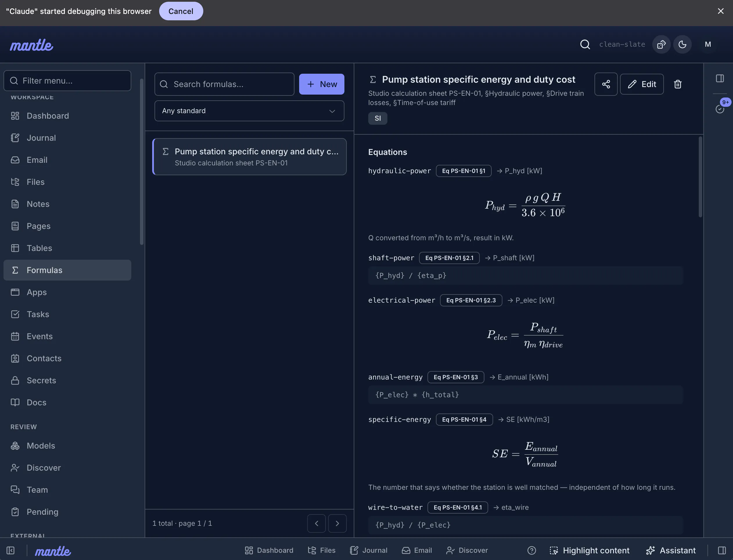Viewport: 733px width, 560px height.
Task: Collapse the sidebar using bottom-left panel icon
Action: pos(10,550)
